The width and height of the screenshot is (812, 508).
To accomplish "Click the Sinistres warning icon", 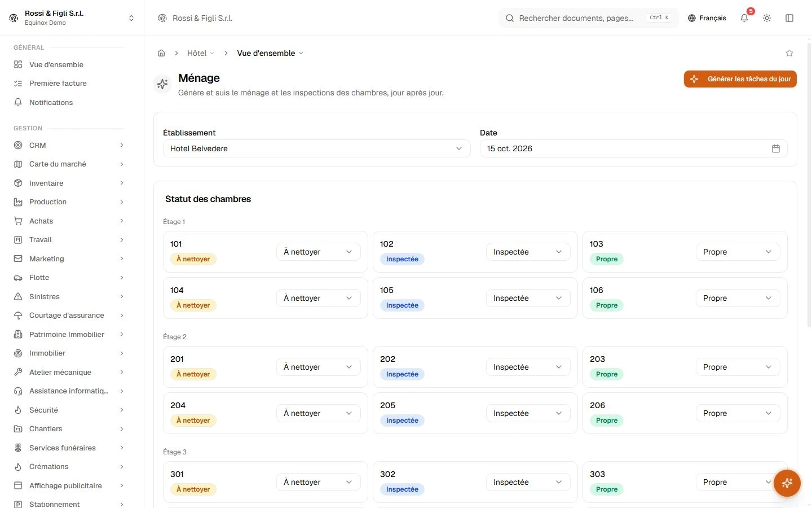I will coord(18,296).
